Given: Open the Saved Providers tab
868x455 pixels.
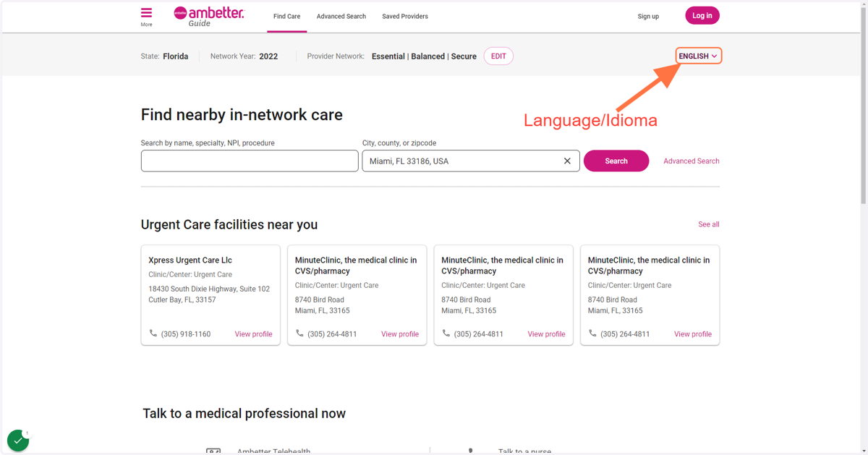Looking at the screenshot, I should pos(405,16).
